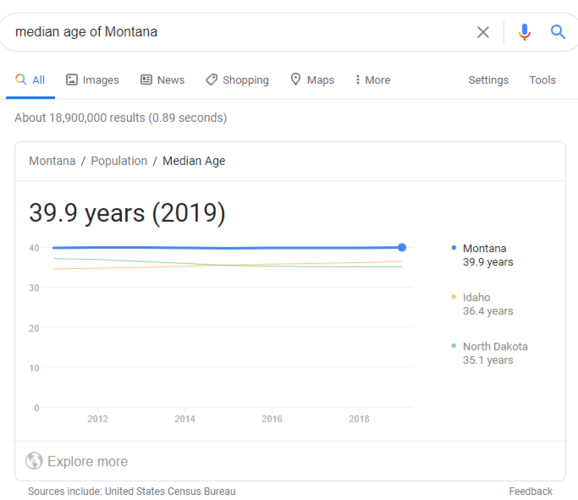Image resolution: width=578 pixels, height=500 pixels.
Task: Open the Montana breadcrumb link
Action: point(52,161)
